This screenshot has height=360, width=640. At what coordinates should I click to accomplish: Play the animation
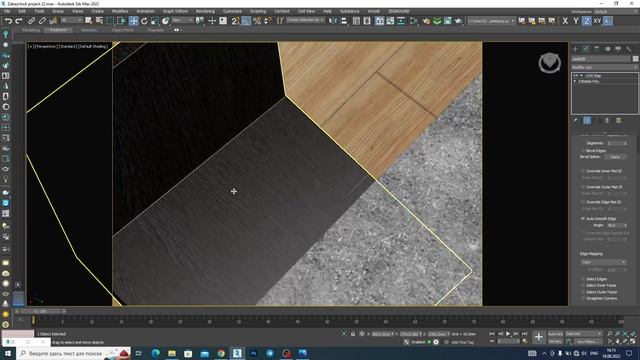coord(508,334)
